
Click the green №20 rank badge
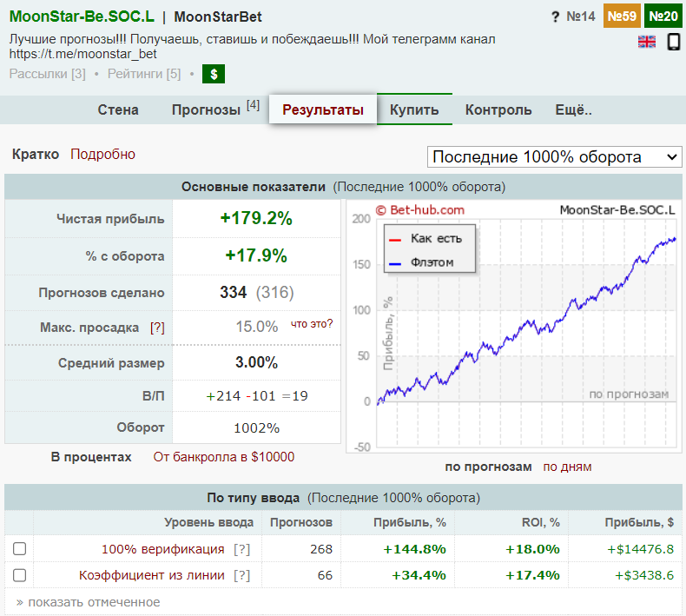point(663,17)
